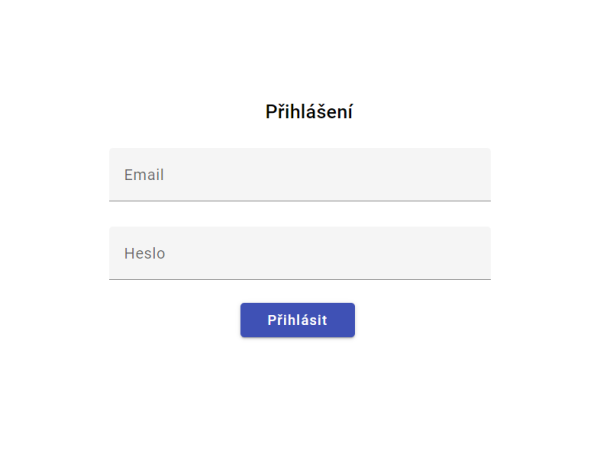The width and height of the screenshot is (600, 460).
Task: Place cursor in the Email field
Action: pos(299,175)
